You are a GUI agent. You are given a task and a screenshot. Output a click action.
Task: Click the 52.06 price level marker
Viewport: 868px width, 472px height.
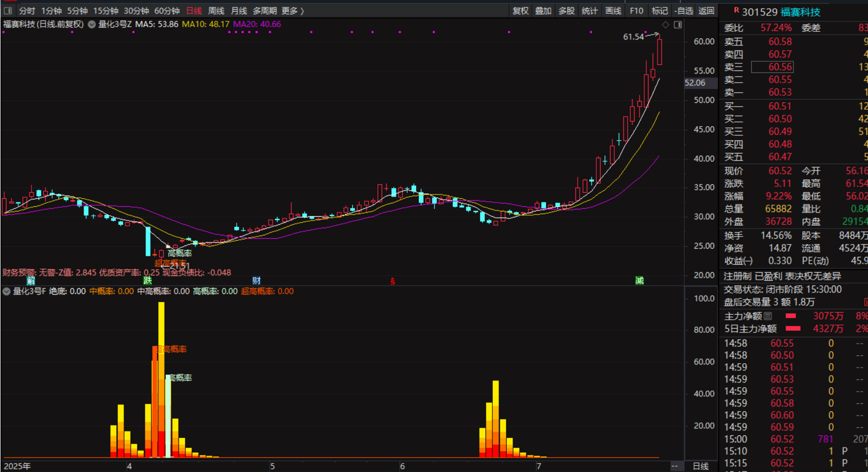click(695, 83)
